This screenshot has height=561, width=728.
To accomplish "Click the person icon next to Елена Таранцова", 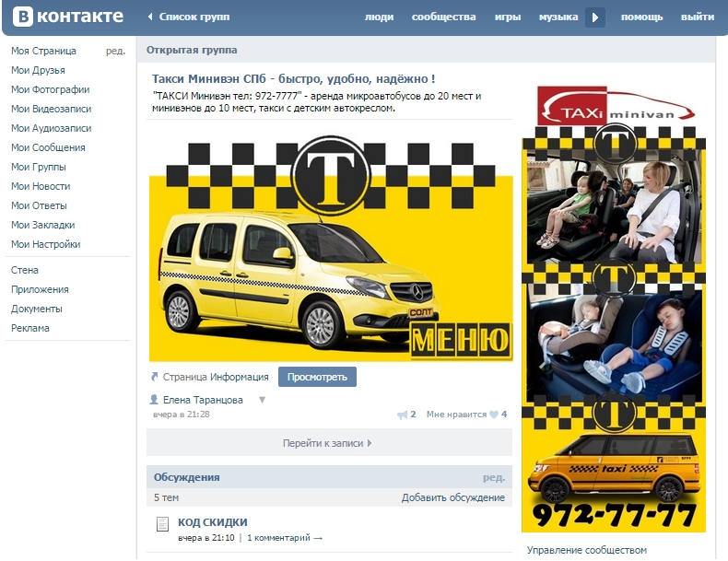I will click(154, 400).
